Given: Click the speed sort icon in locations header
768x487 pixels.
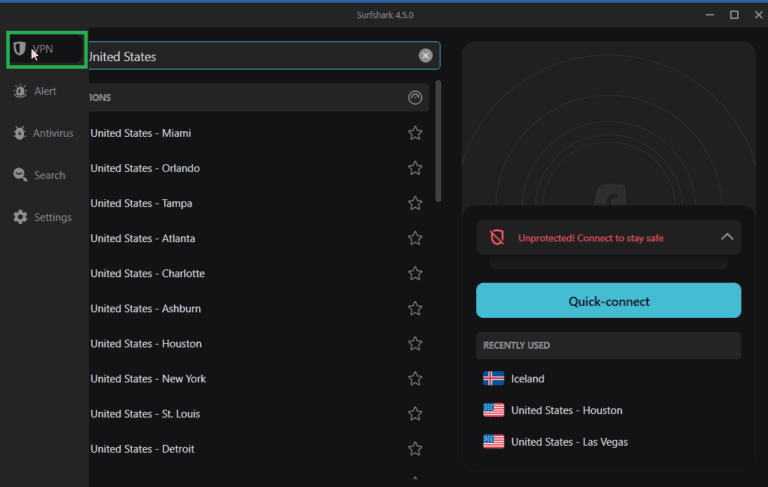Looking at the screenshot, I should (415, 97).
